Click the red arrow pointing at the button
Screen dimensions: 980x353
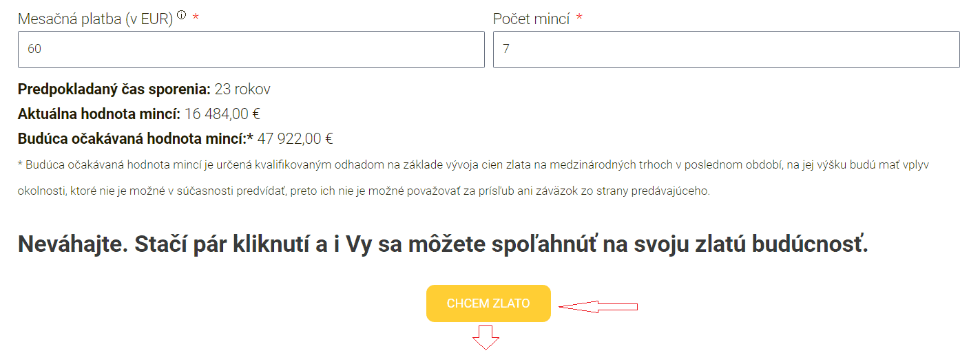pos(598,306)
